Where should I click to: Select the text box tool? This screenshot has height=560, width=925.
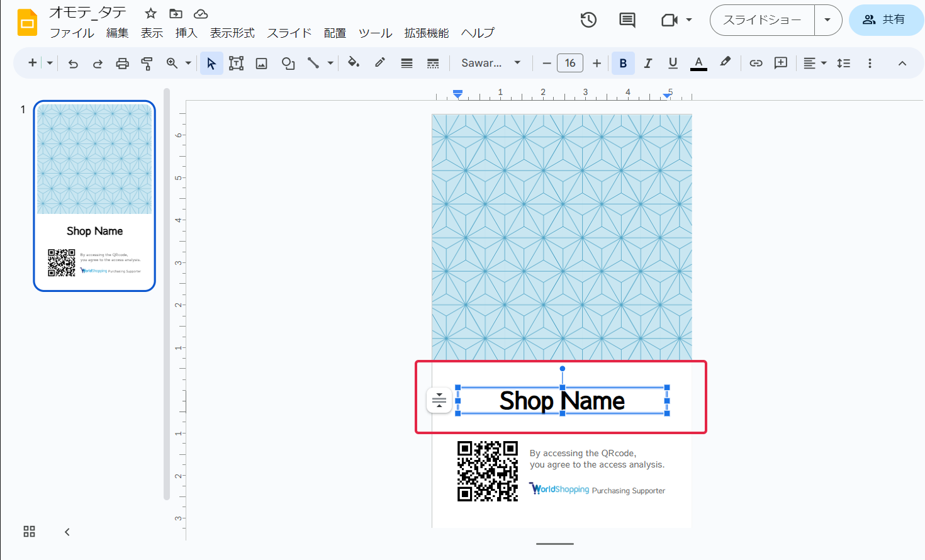236,64
